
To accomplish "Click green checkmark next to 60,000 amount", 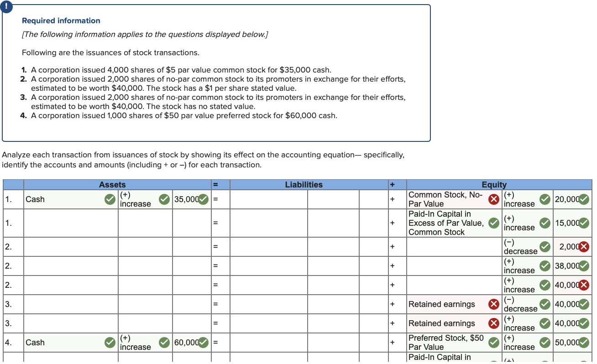I will click(x=204, y=343).
